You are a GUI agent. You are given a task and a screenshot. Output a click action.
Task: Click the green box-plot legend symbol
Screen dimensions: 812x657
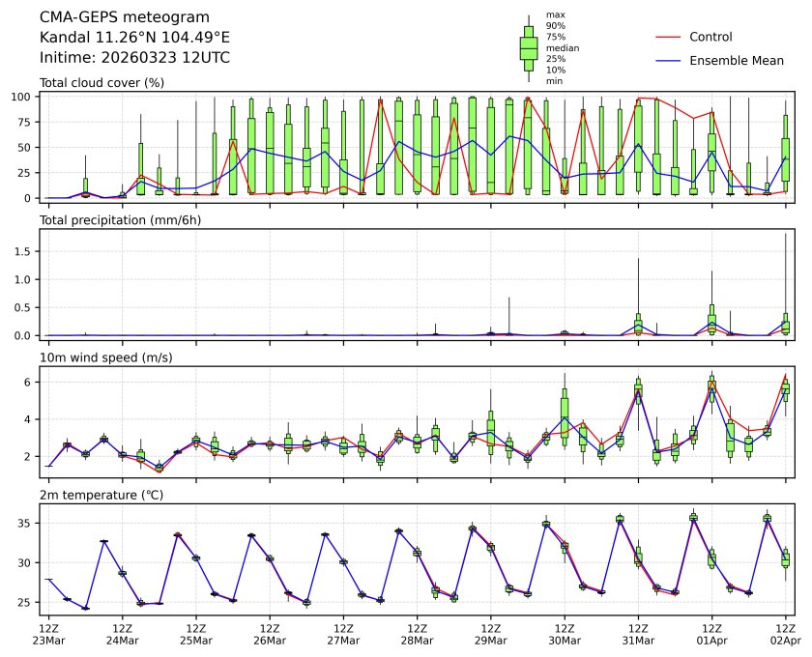pos(528,48)
